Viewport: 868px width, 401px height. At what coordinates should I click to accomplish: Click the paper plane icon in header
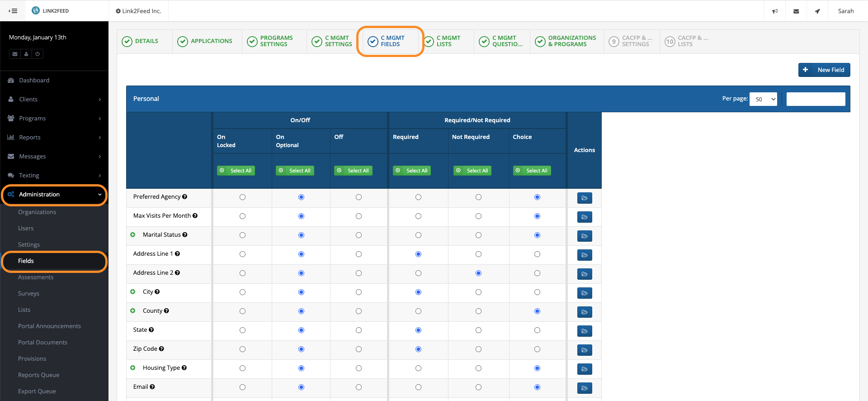(817, 11)
